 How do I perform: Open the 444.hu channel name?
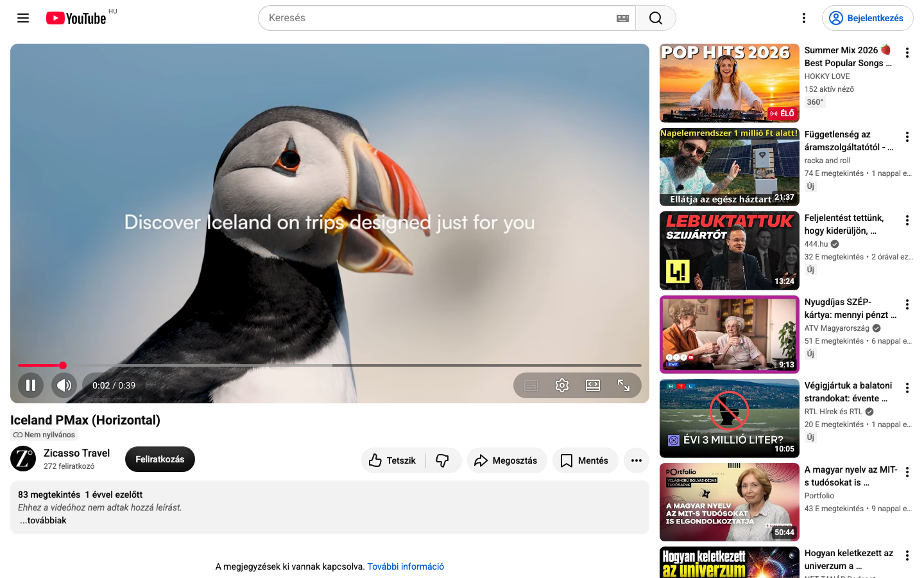click(x=816, y=244)
